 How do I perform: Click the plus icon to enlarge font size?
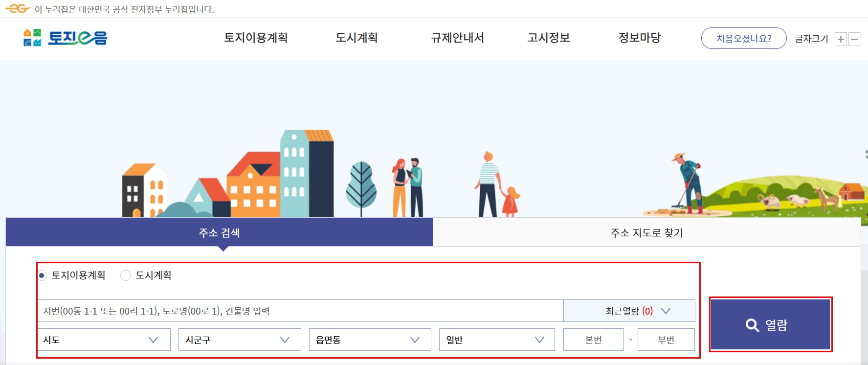pyautogui.click(x=840, y=38)
